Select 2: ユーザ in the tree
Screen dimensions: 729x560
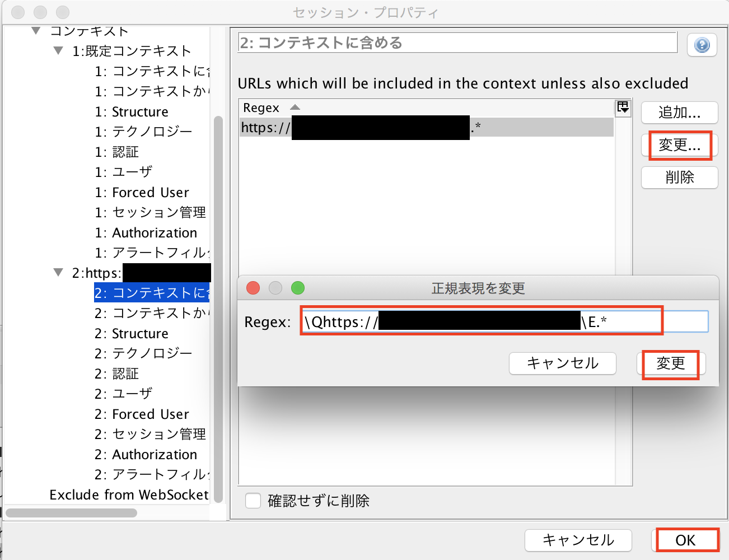click(123, 394)
